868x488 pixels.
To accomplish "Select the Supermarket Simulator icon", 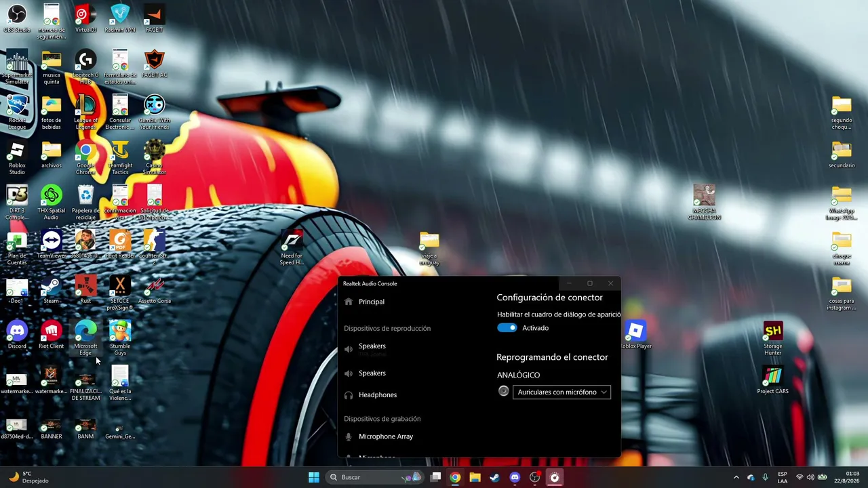I will coord(17,67).
